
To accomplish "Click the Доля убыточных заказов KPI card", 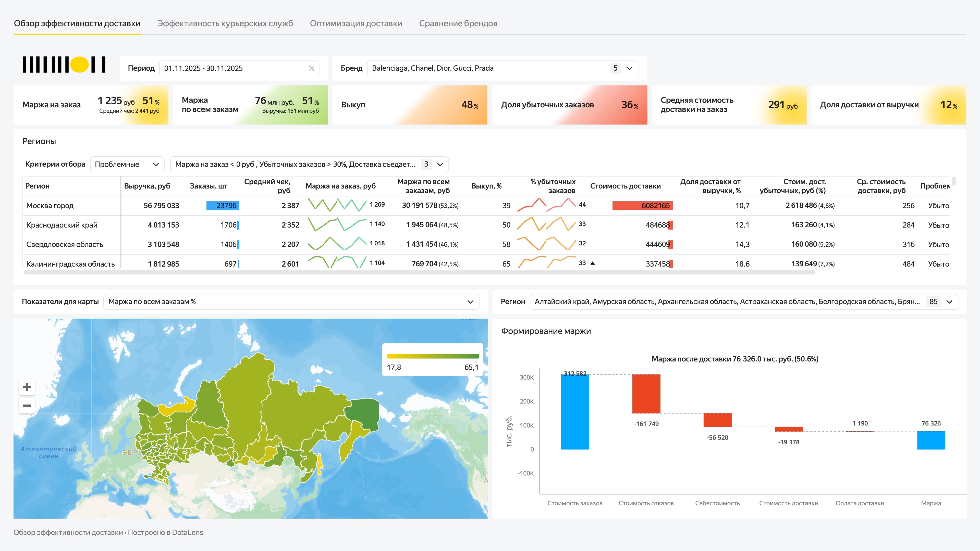I will [570, 105].
